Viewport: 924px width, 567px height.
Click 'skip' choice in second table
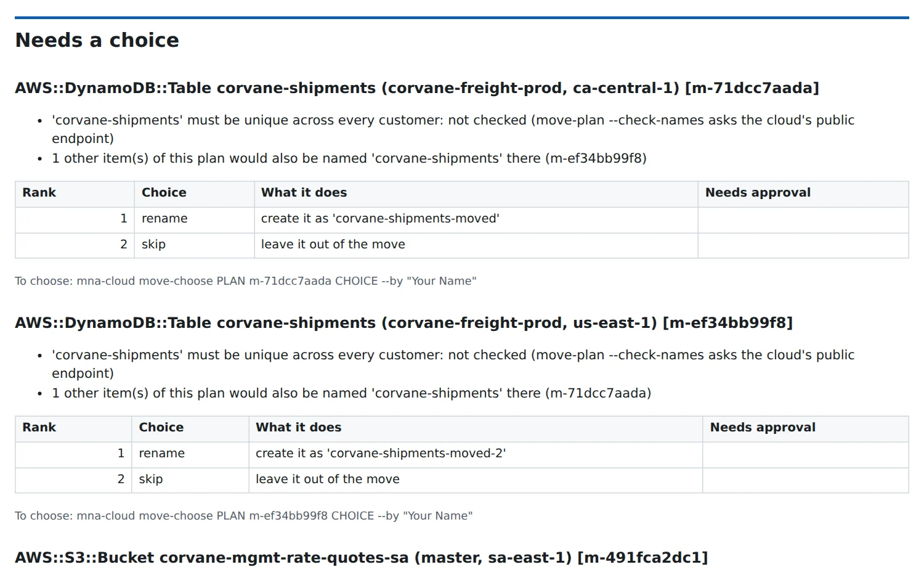click(x=151, y=479)
